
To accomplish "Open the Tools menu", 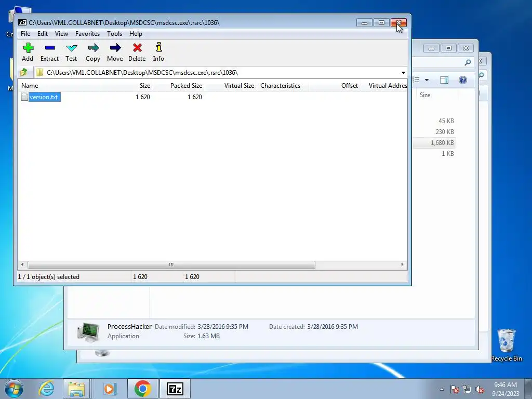I will click(114, 34).
